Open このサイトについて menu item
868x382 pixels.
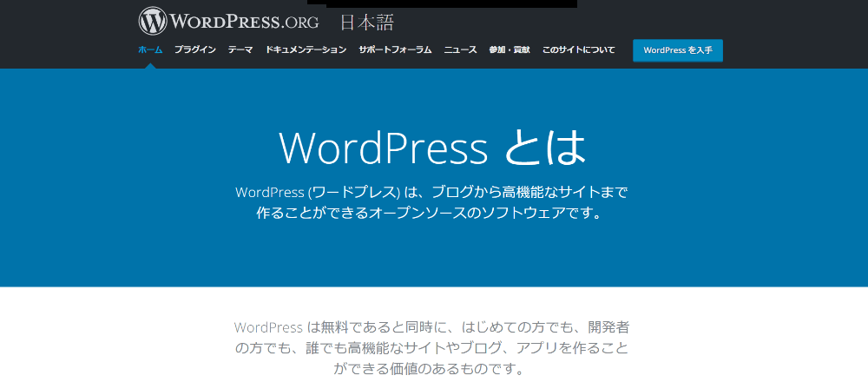coord(578,49)
